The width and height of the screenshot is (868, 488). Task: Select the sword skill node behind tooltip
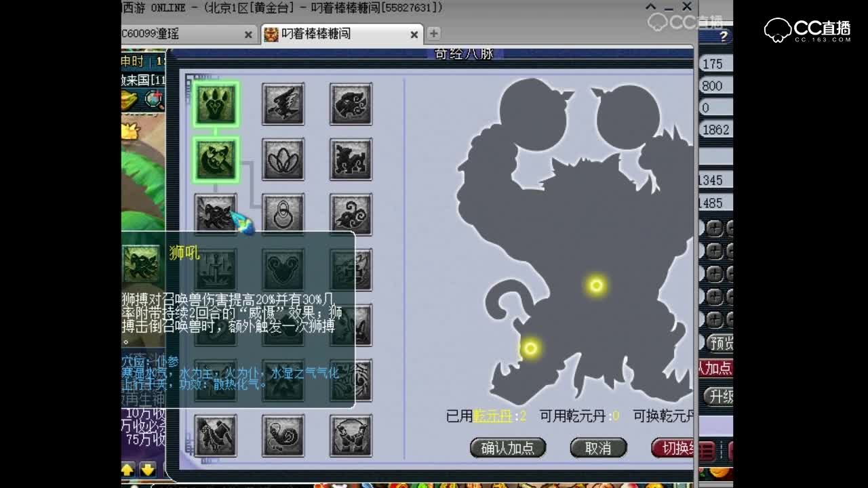[216, 269]
